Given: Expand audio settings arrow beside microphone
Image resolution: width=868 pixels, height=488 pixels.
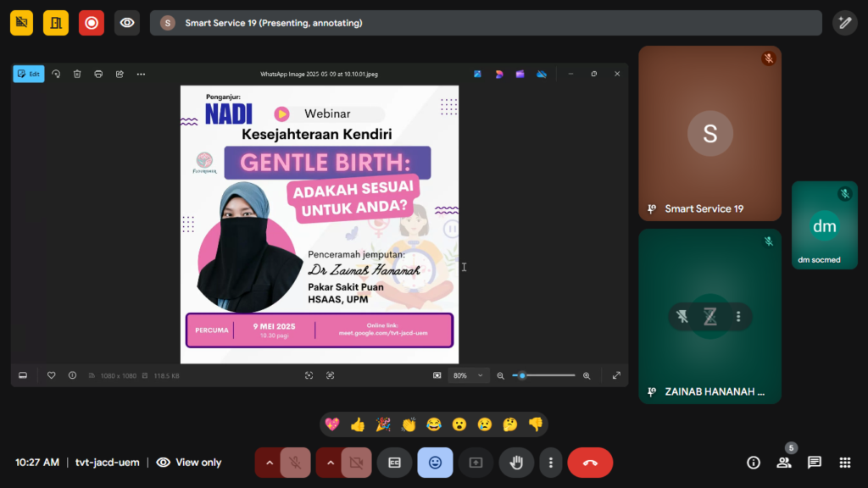Looking at the screenshot, I should coord(269,463).
